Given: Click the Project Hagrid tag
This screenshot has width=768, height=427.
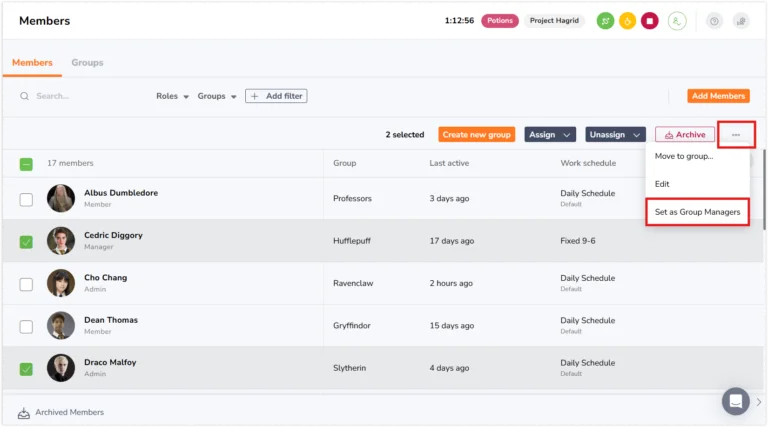Looking at the screenshot, I should pyautogui.click(x=554, y=21).
